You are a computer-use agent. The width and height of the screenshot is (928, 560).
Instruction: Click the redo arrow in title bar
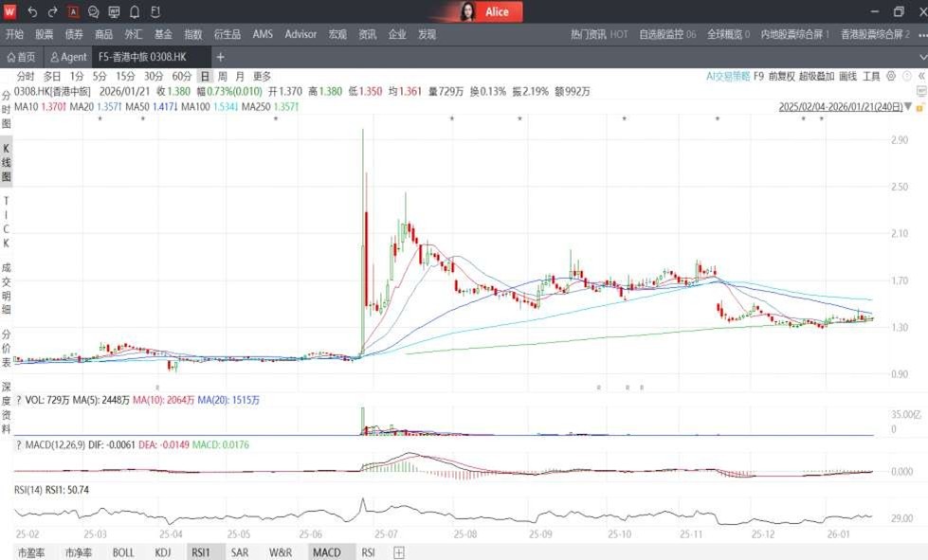click(52, 12)
